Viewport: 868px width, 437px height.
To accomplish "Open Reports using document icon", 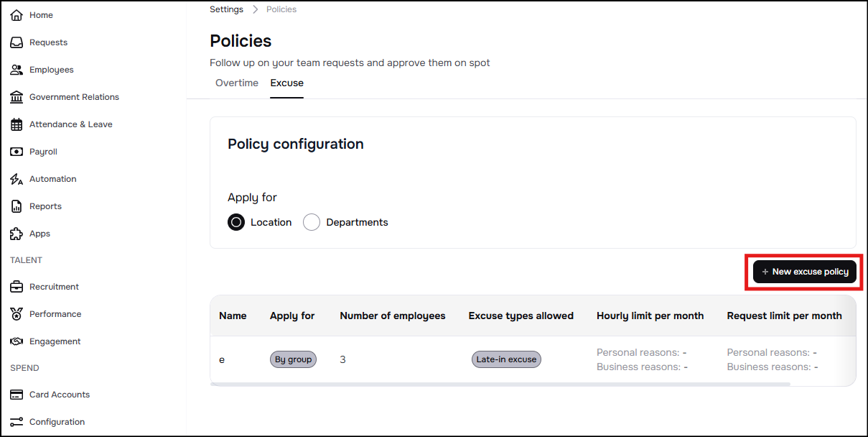I will coord(17,206).
